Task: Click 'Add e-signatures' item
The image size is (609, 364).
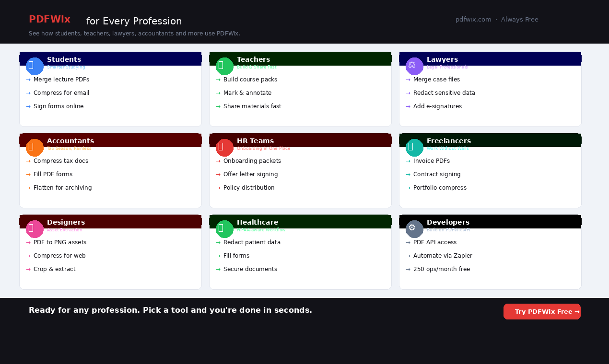Action: coord(437,106)
